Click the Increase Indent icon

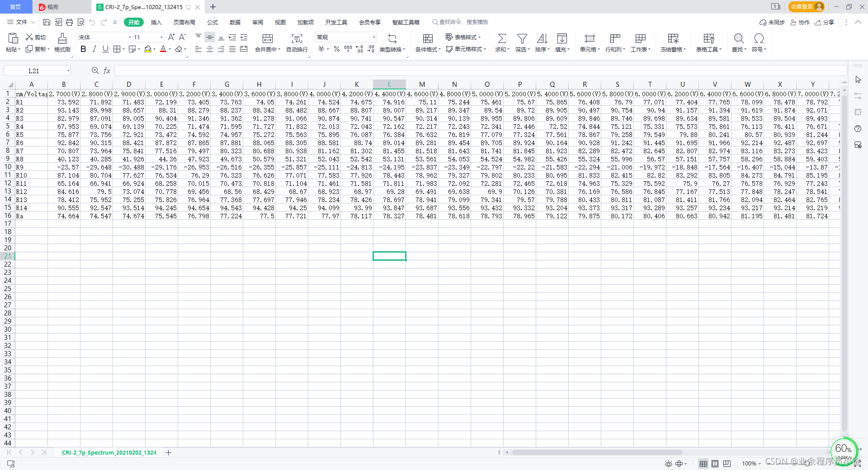click(244, 37)
